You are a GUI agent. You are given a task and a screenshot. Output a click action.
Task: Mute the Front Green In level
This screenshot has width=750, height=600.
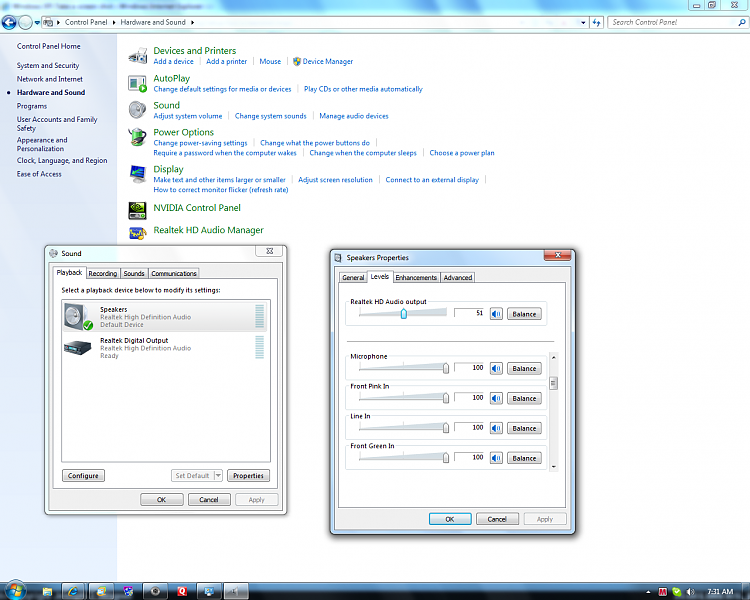[x=496, y=458]
